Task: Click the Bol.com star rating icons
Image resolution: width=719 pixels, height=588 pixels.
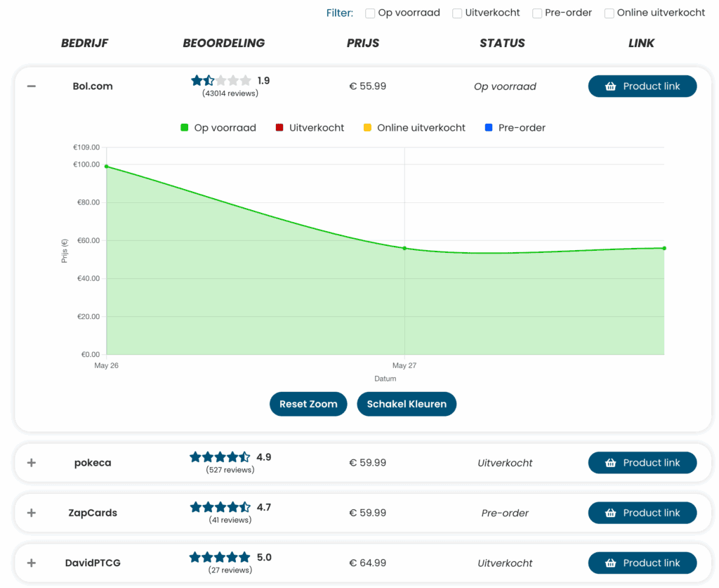Action: point(221,81)
